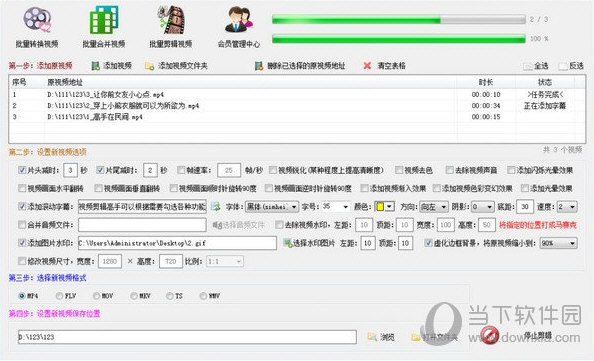Click 停止剪辑 stop button
This screenshot has width=594, height=361.
tap(516, 335)
